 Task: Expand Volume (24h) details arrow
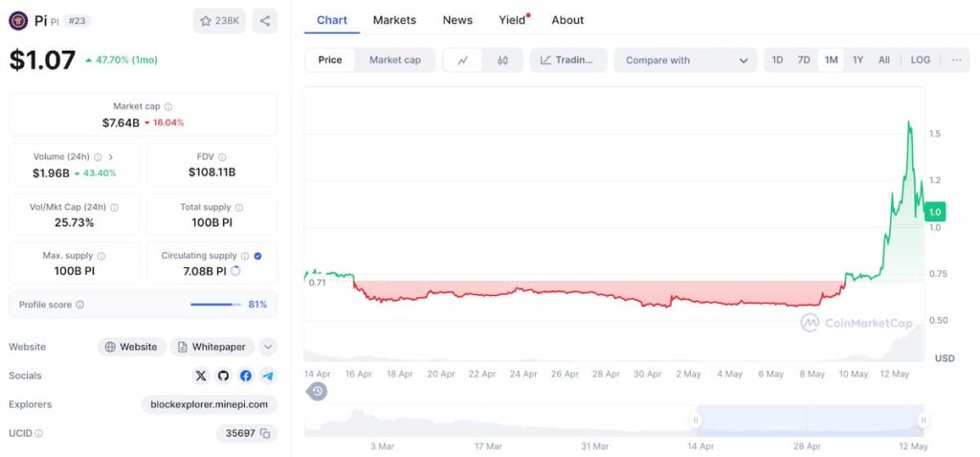111,157
